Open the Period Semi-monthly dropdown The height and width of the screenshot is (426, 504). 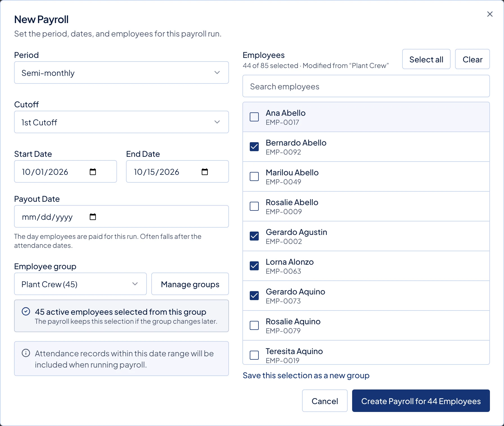tap(121, 72)
